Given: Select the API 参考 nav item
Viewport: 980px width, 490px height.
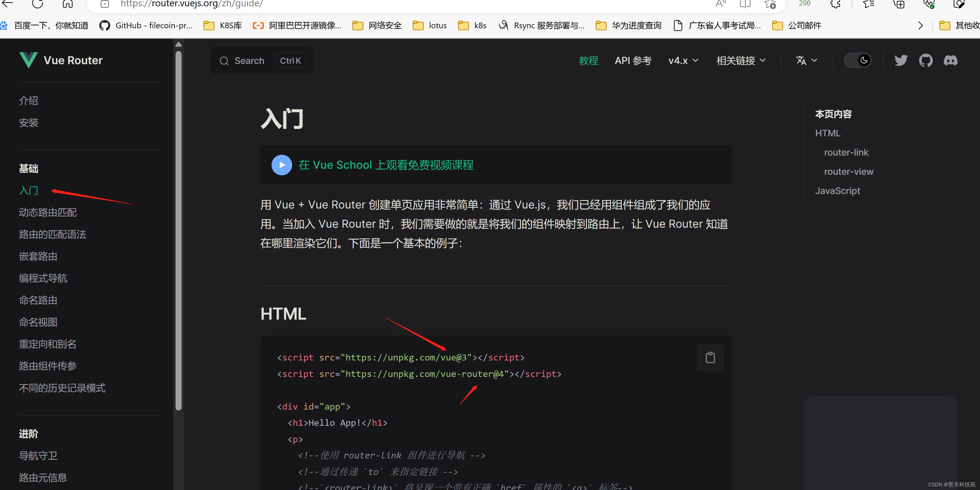Looking at the screenshot, I should coord(633,60).
